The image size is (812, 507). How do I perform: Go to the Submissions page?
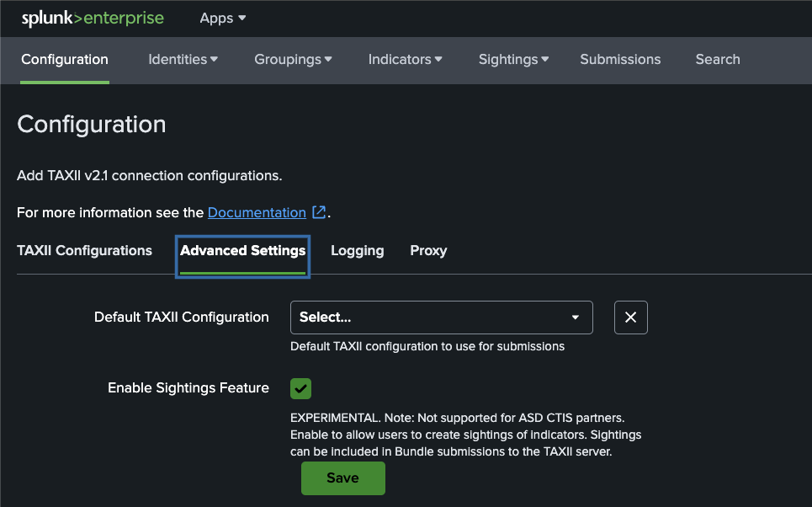coord(620,60)
